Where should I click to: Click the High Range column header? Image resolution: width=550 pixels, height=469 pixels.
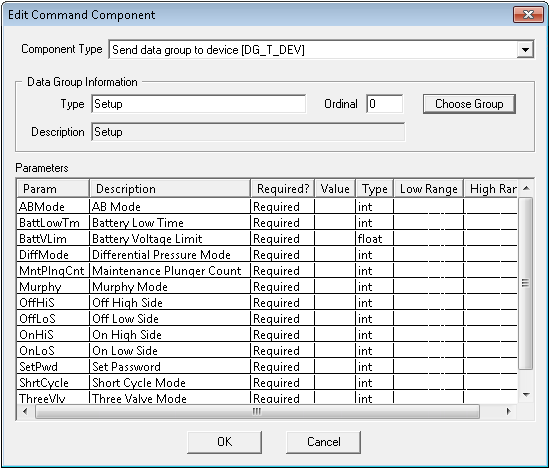click(x=491, y=189)
